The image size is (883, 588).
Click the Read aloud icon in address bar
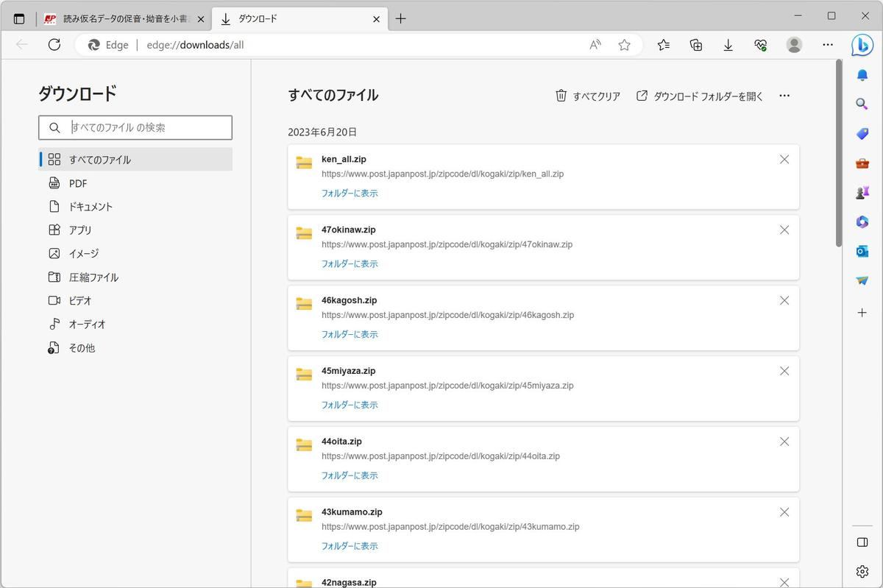pyautogui.click(x=595, y=45)
